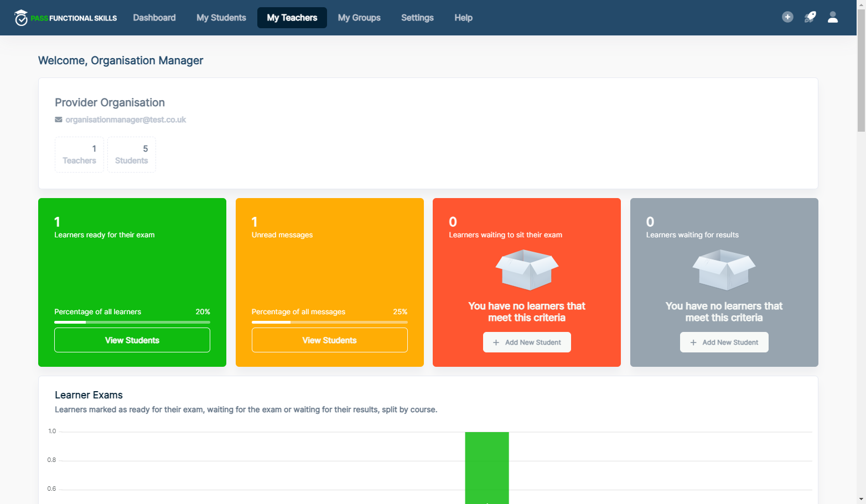Click the envelope icon beside email address
The width and height of the screenshot is (866, 504).
[59, 119]
